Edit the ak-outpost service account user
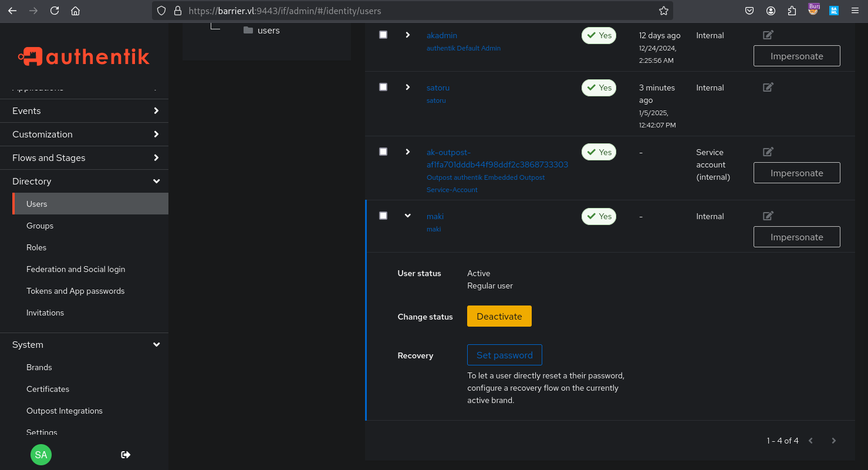This screenshot has height=470, width=868. pyautogui.click(x=768, y=152)
